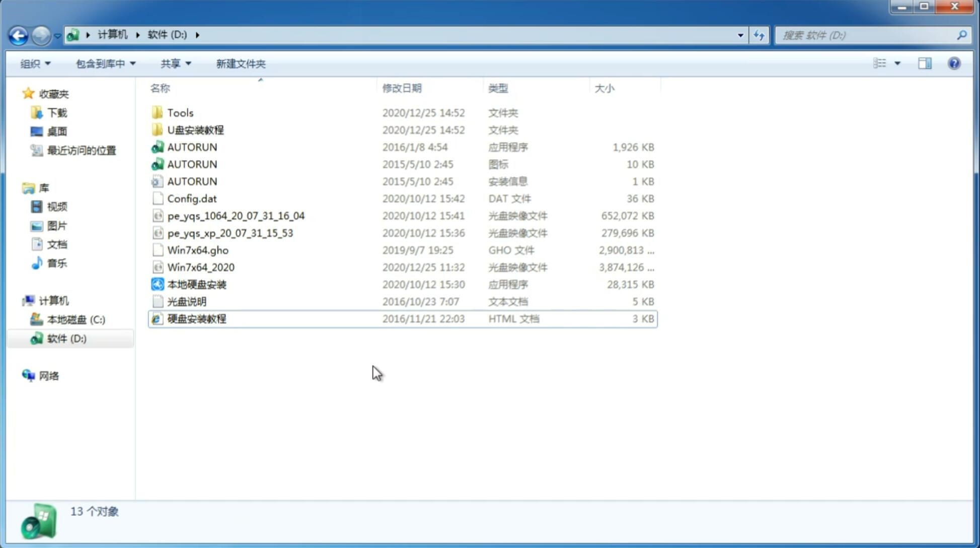
Task: Open pe_yqs_1064 disc image file
Action: (x=236, y=216)
